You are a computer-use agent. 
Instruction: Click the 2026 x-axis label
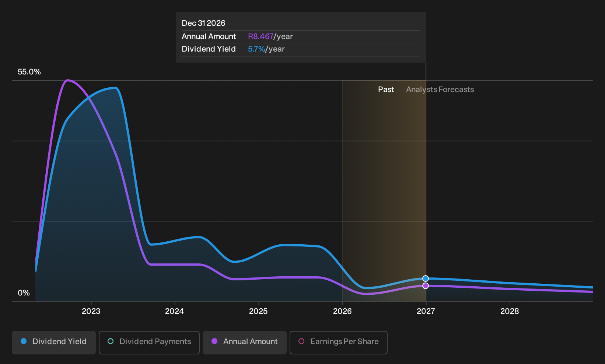coord(342,311)
